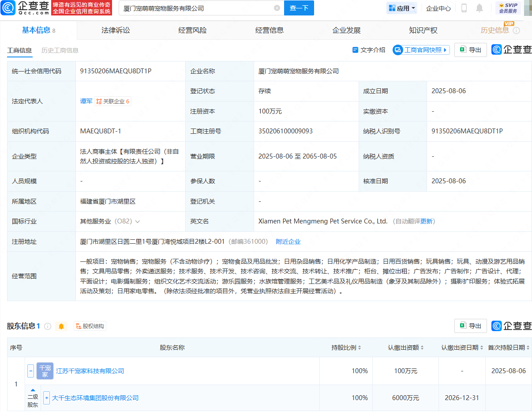Open the notification bell in the header

pyautogui.click(x=480, y=8)
